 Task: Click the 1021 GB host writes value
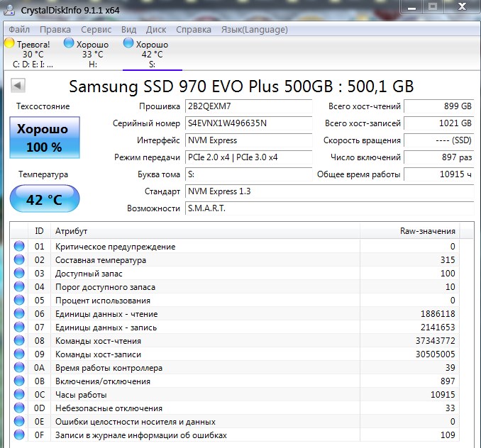439,123
